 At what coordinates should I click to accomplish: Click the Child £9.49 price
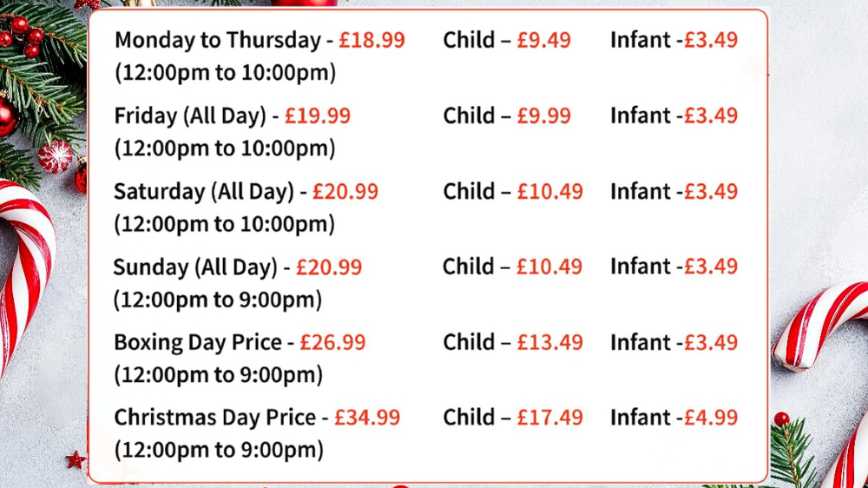pos(543,40)
